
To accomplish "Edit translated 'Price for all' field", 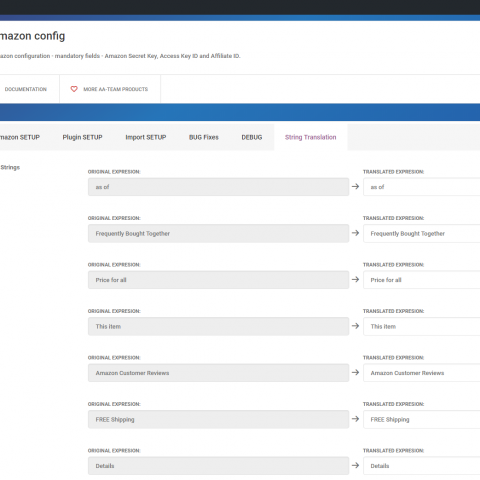I will (x=422, y=280).
